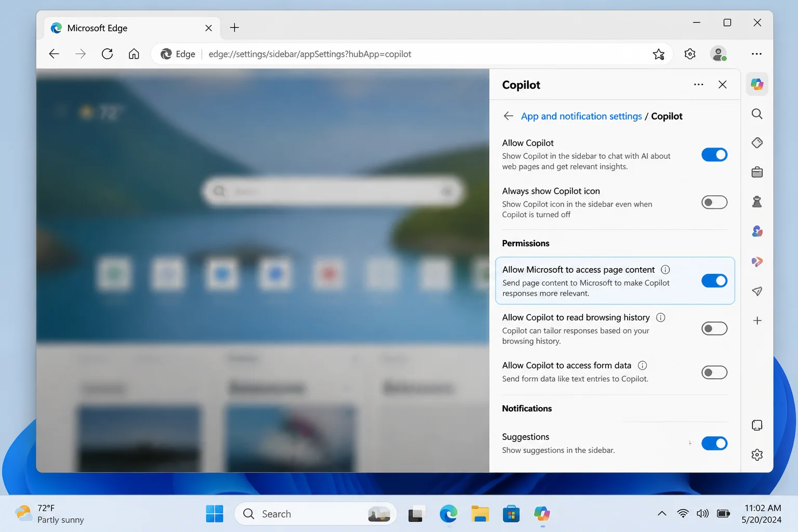Open the Games chess piece sidebar icon
Screen dimensions: 798x532
click(757, 202)
